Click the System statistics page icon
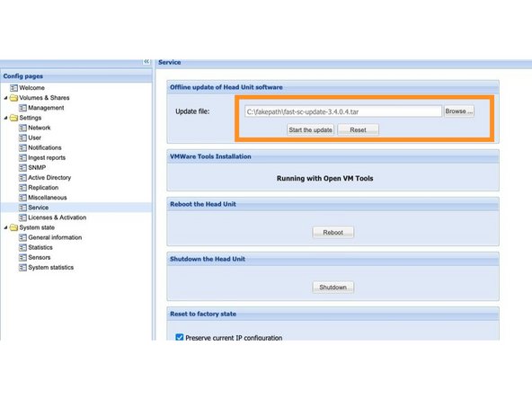 22,268
